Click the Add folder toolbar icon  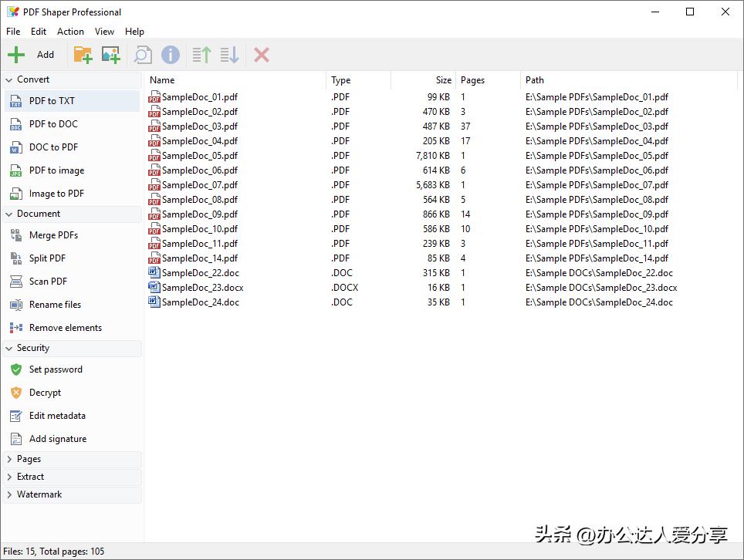[x=83, y=55]
